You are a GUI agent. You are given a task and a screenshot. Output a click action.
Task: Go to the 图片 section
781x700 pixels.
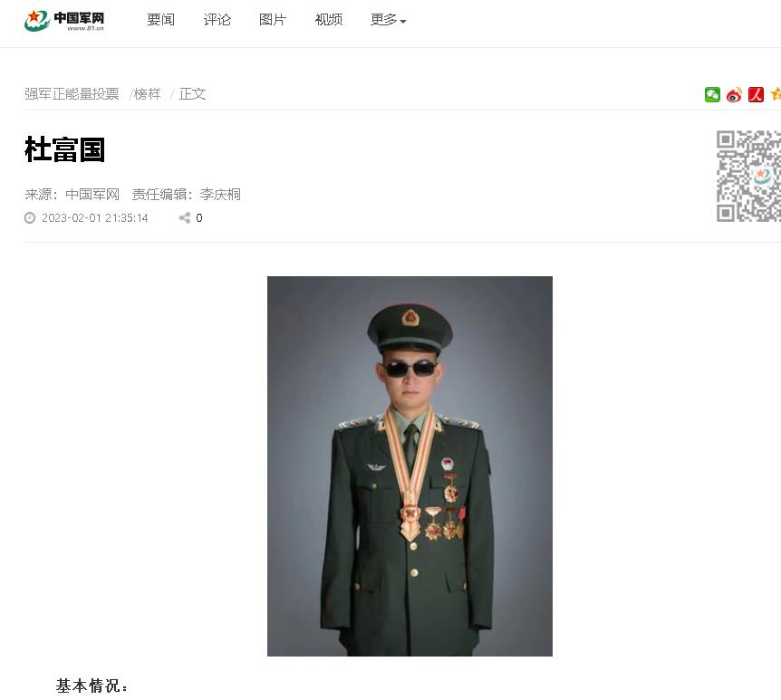(x=273, y=20)
